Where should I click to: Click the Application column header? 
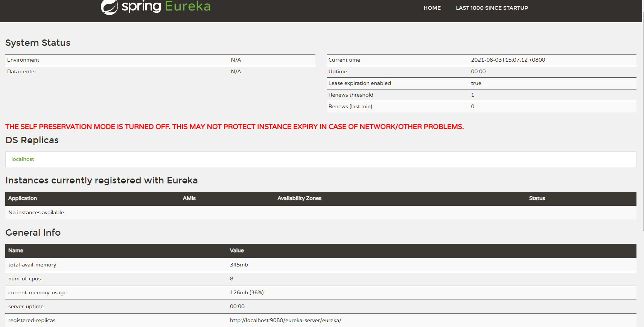[23, 198]
